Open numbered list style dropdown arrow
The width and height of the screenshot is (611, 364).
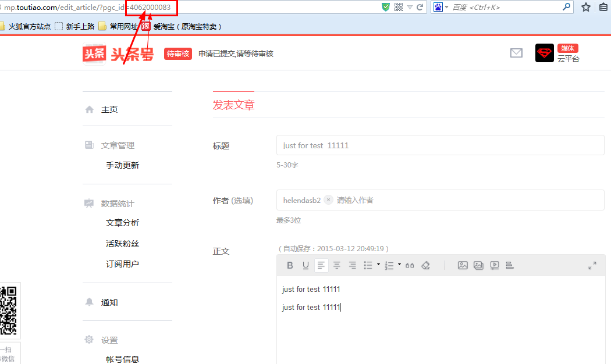point(399,265)
